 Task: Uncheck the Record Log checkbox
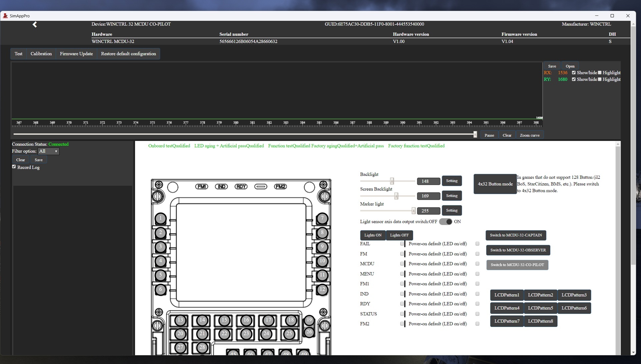pyautogui.click(x=14, y=167)
